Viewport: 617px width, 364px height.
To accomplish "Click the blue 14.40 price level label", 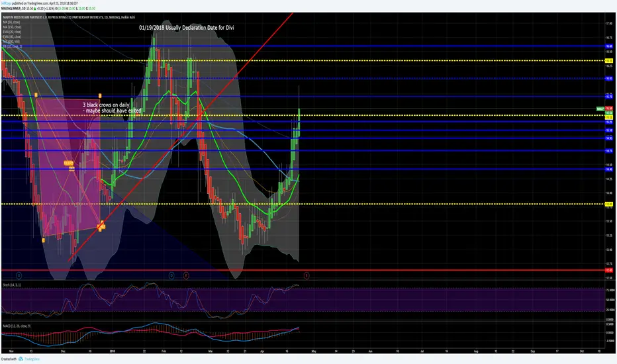I will [609, 169].
